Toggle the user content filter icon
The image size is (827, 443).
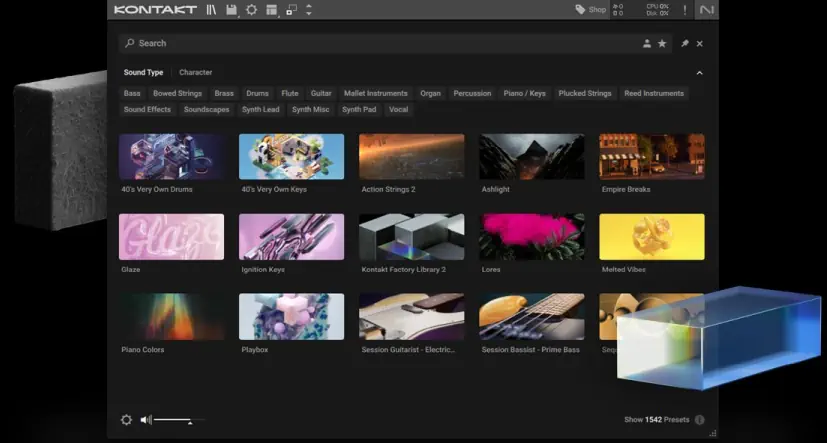pyautogui.click(x=647, y=44)
